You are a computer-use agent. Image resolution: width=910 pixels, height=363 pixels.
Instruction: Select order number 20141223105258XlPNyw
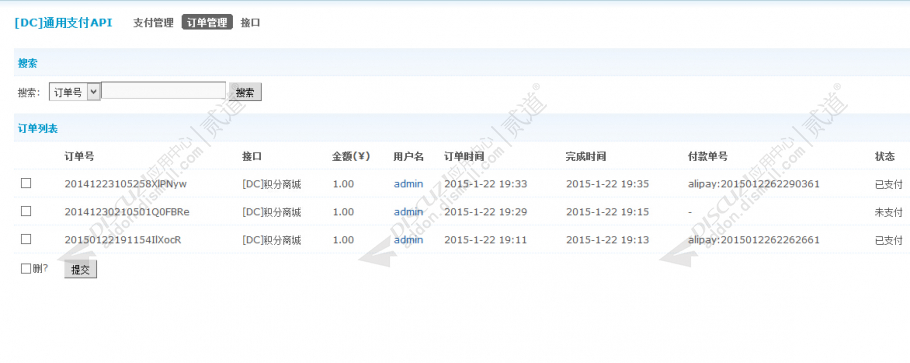click(x=126, y=184)
